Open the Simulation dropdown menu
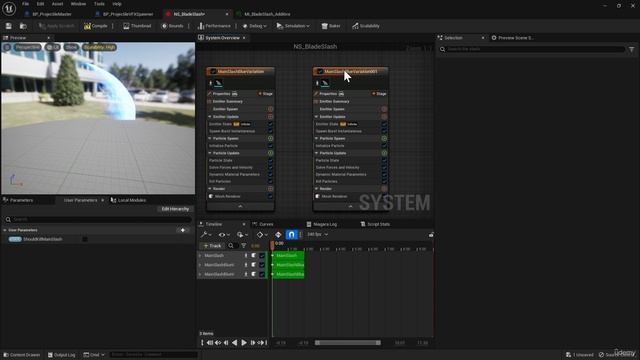This screenshot has width=640, height=360. [293, 26]
